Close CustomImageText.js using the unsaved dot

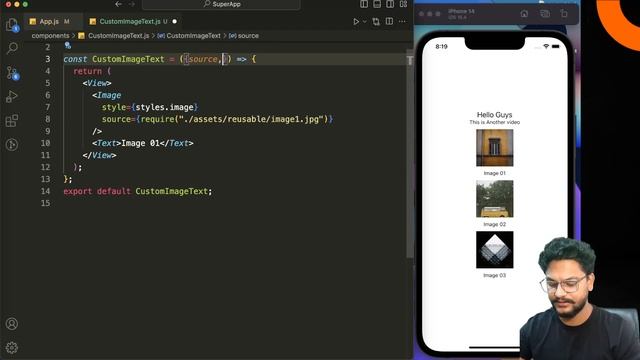[175, 21]
